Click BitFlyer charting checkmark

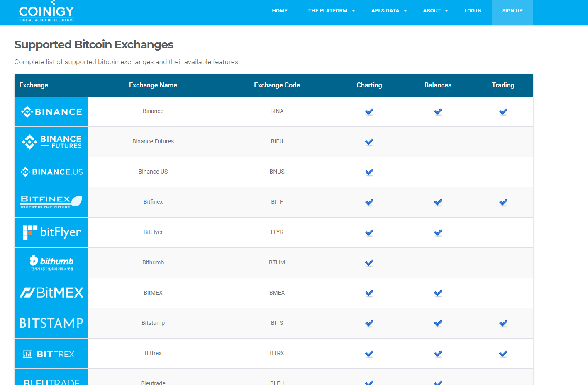pyautogui.click(x=369, y=232)
